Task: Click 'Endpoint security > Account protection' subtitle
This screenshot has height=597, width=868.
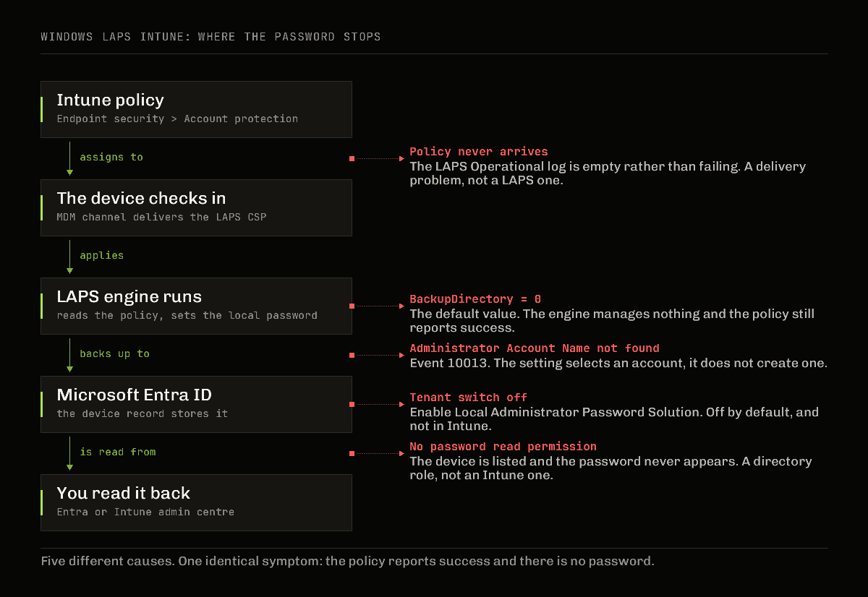Action: click(x=177, y=119)
